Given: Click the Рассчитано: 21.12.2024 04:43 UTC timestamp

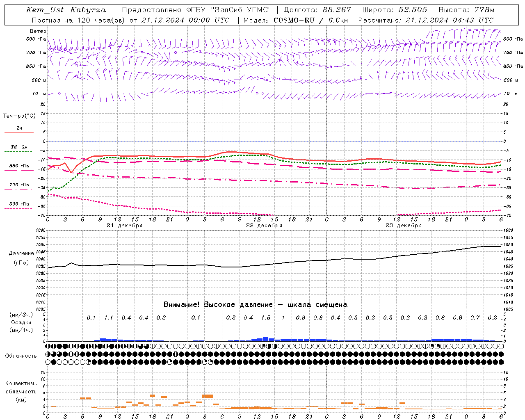Looking at the screenshot, I should point(426,20).
